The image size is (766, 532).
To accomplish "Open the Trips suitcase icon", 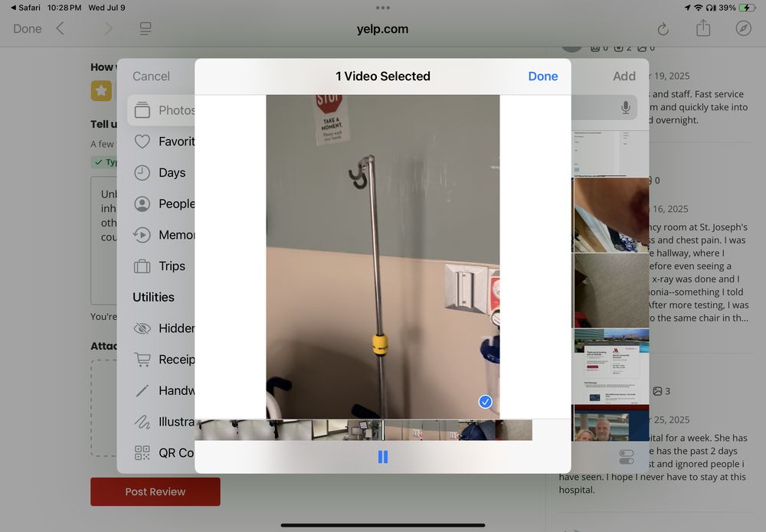I will pos(142,266).
